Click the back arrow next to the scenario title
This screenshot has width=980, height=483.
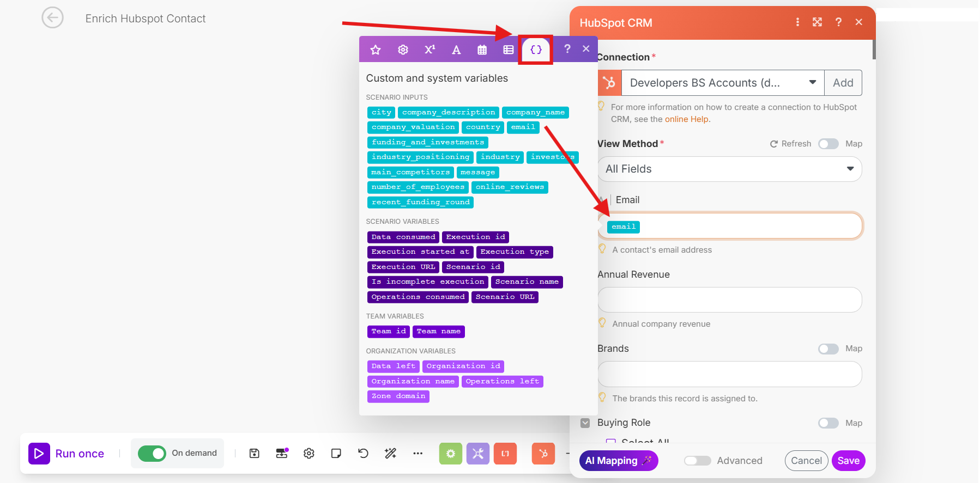[x=52, y=18]
